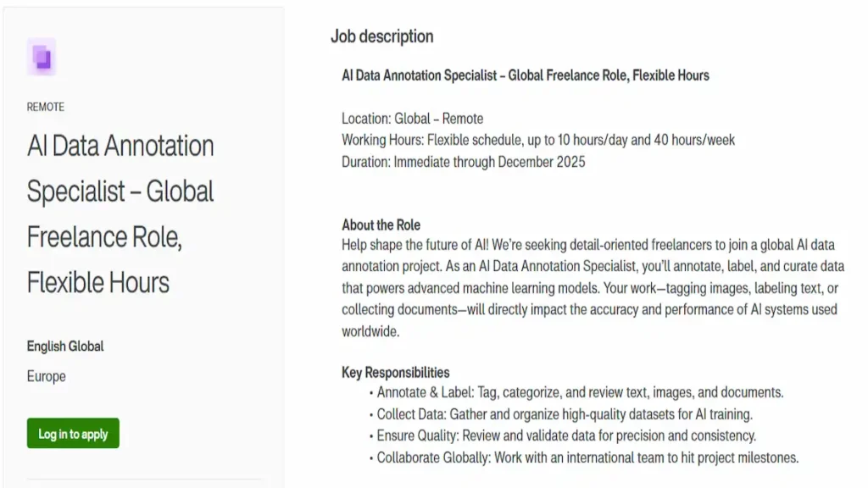Screen dimensions: 868x488
Task: Click the Location: Global – Remote line
Action: 412,119
